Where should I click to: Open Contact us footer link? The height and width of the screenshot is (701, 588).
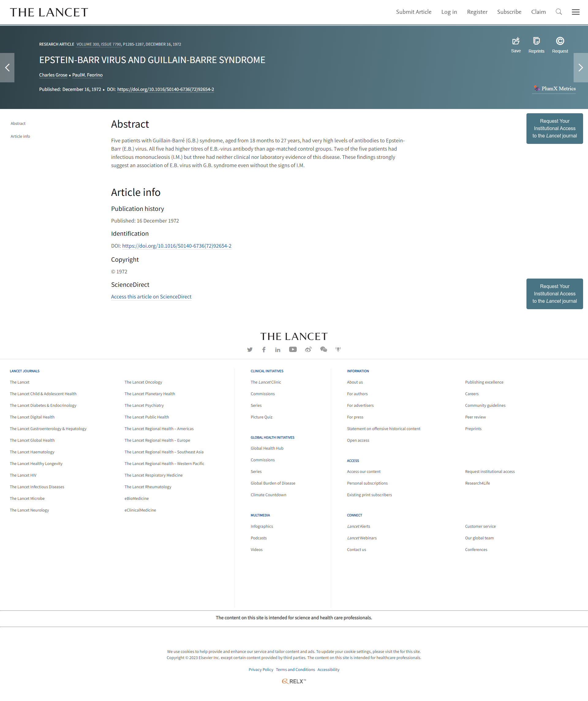pyautogui.click(x=356, y=550)
